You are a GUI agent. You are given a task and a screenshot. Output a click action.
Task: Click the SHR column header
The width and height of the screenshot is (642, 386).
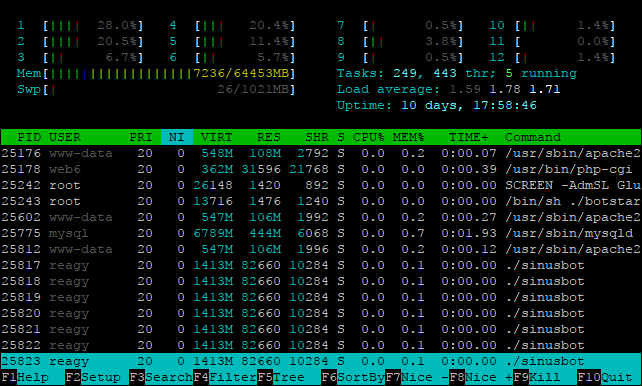(317, 137)
